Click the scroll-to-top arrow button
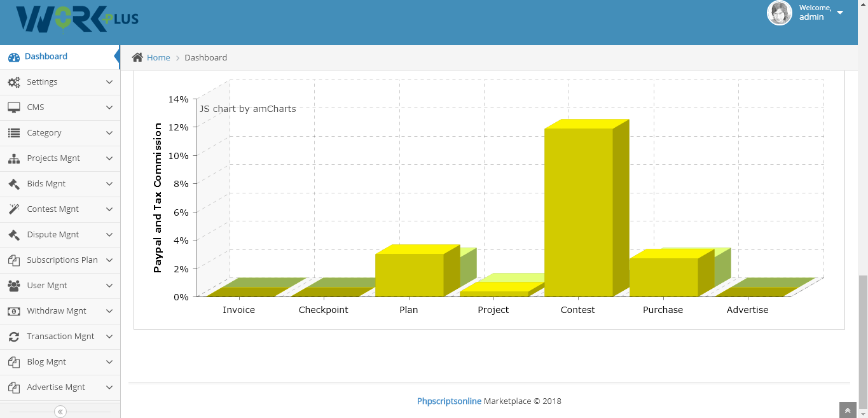Image resolution: width=868 pixels, height=418 pixels. coord(848,410)
